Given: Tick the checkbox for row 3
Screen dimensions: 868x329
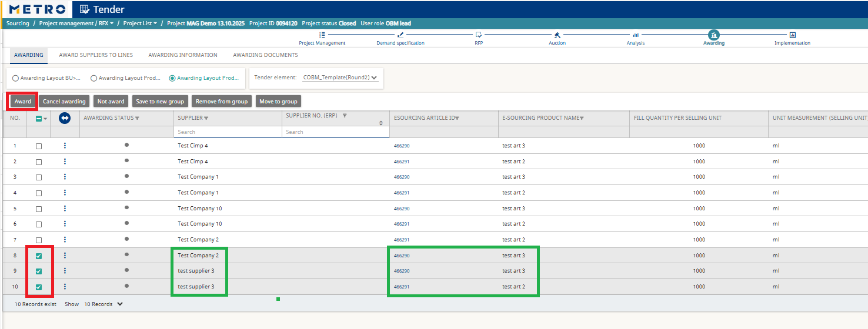Looking at the screenshot, I should (x=39, y=177).
